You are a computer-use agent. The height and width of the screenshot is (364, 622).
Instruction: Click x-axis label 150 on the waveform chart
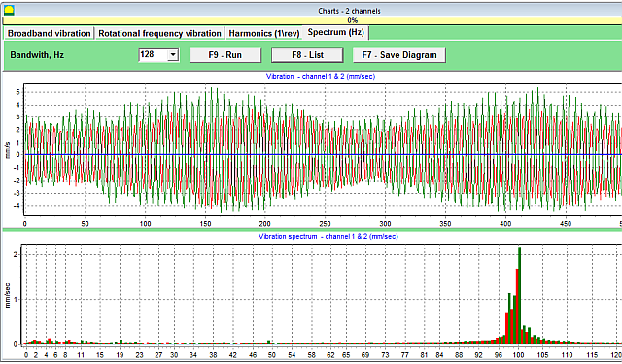pos(205,224)
